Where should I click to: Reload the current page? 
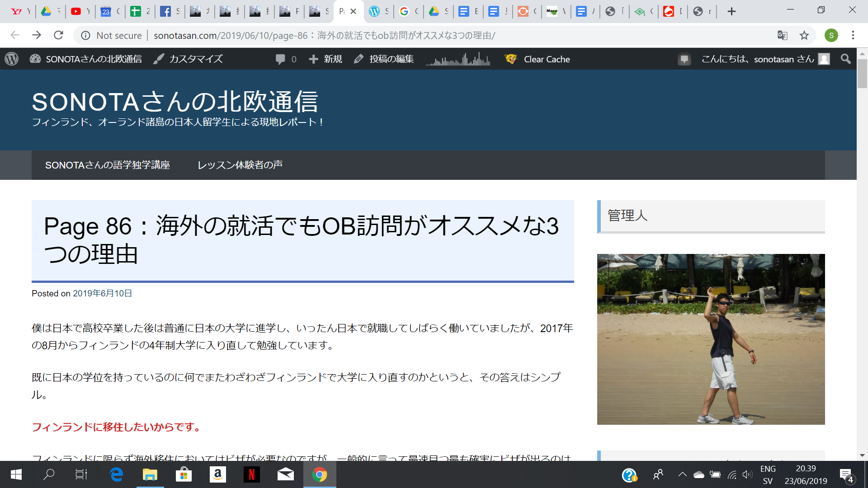coord(58,35)
